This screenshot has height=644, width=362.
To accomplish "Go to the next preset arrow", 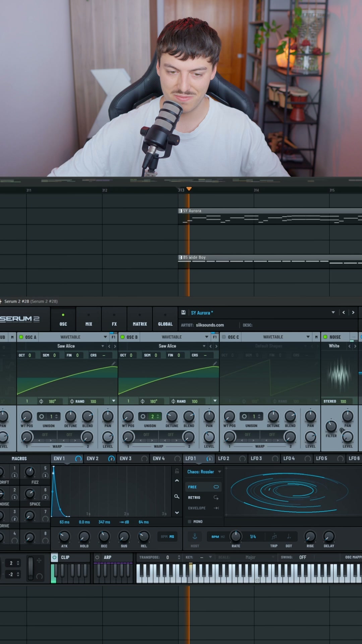I will click(353, 312).
